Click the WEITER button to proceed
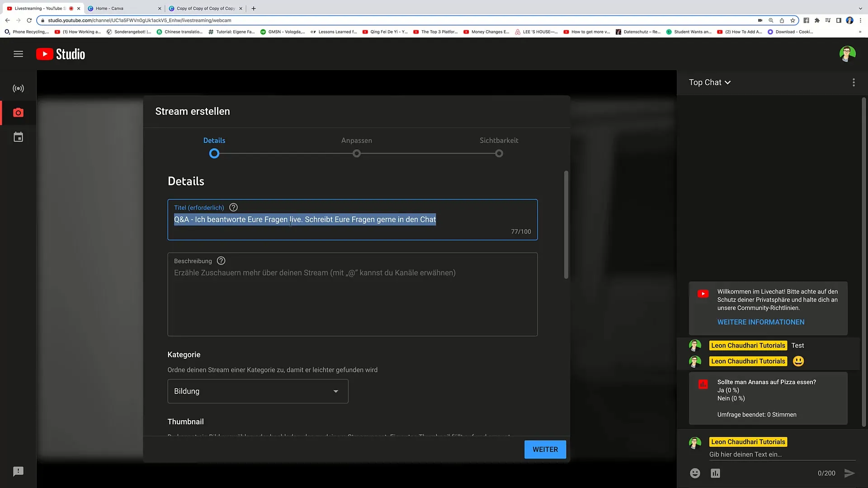Image resolution: width=868 pixels, height=488 pixels. pyautogui.click(x=546, y=449)
